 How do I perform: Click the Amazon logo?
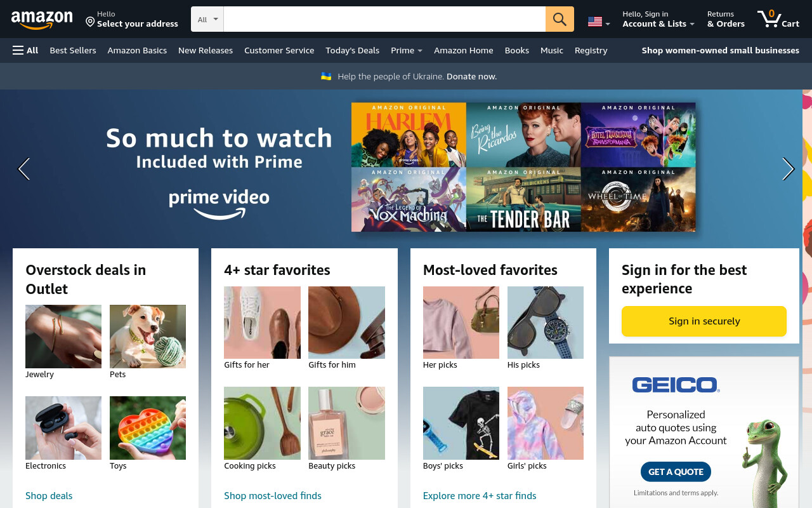point(42,20)
